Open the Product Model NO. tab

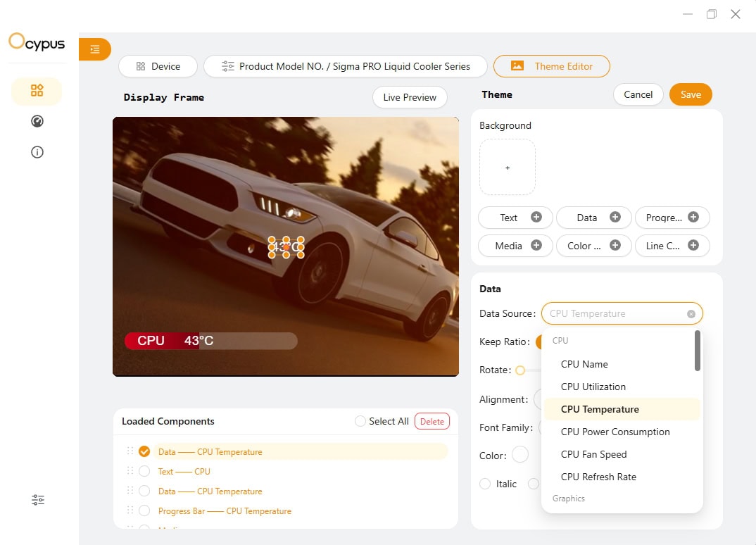346,66
